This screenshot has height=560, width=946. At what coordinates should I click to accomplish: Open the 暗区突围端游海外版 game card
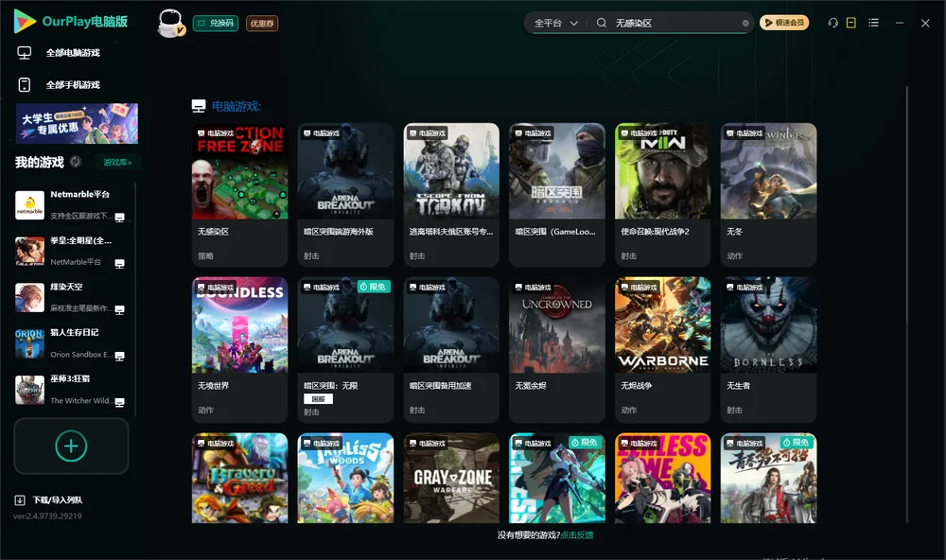pos(345,194)
